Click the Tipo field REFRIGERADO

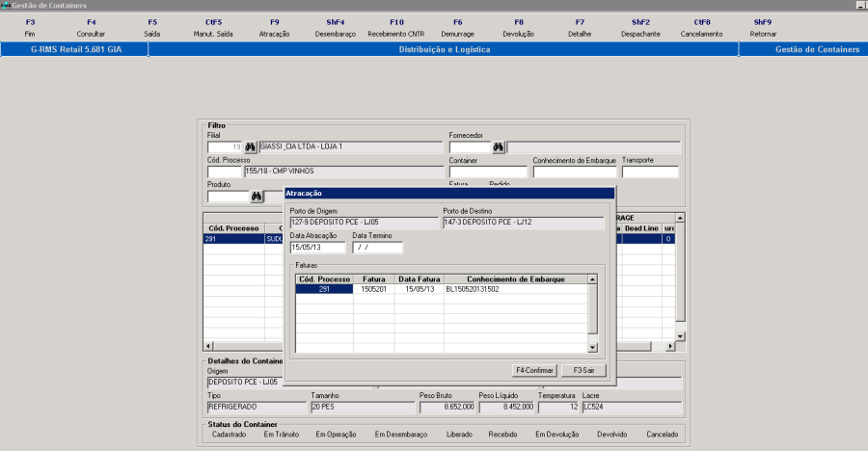pos(257,408)
